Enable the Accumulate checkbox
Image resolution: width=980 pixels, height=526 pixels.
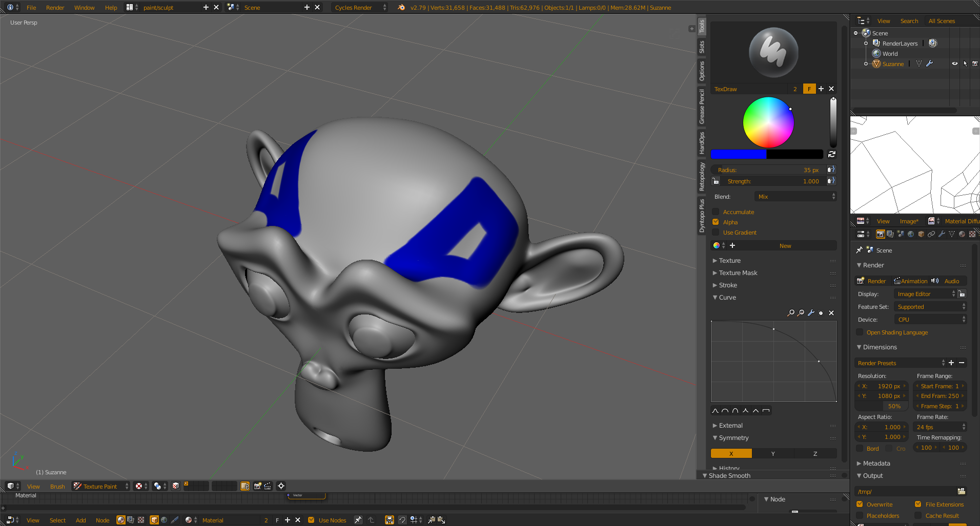tap(716, 212)
